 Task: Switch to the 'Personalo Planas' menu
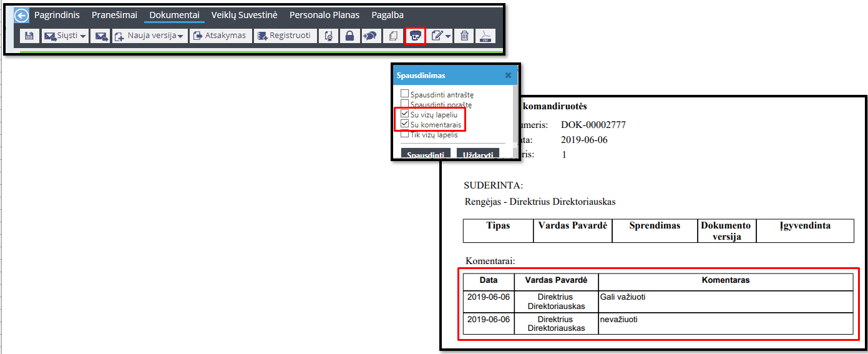324,15
